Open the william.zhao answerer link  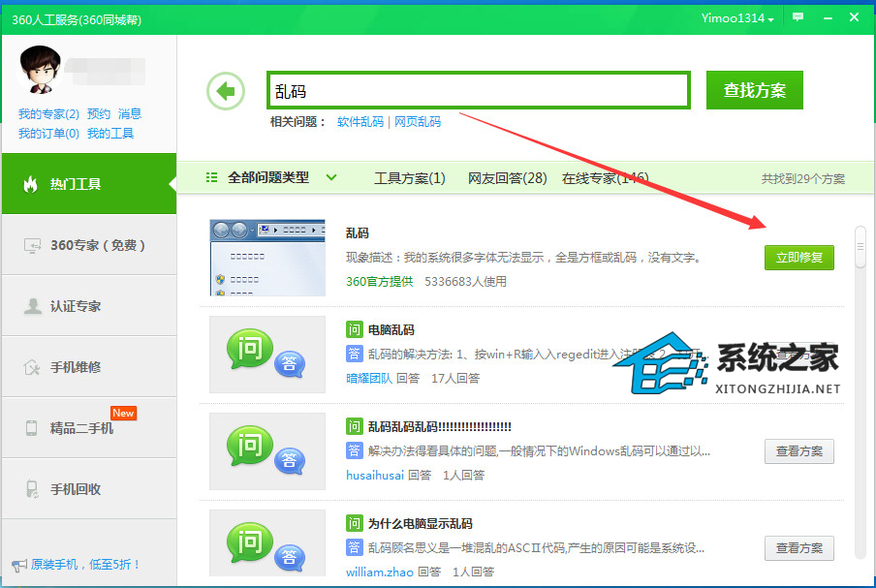tap(380, 572)
